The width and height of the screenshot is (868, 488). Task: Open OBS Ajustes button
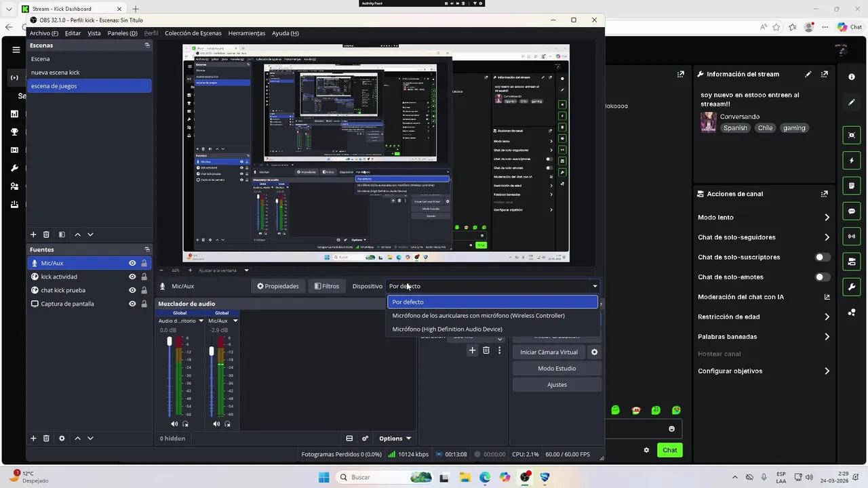pyautogui.click(x=557, y=385)
